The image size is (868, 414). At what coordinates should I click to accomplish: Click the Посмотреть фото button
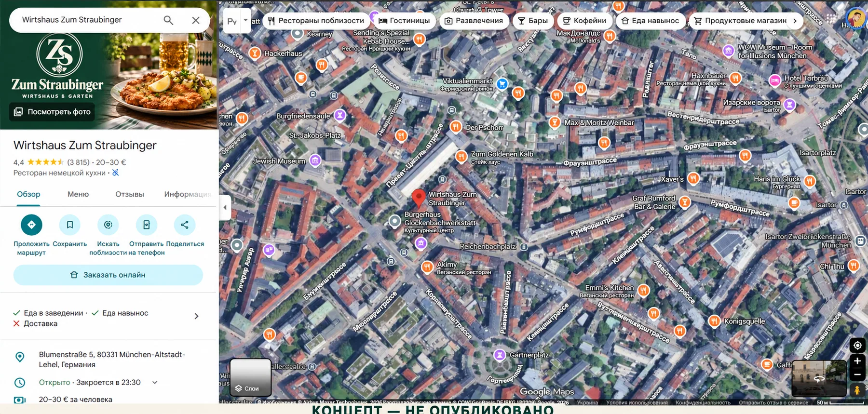52,112
